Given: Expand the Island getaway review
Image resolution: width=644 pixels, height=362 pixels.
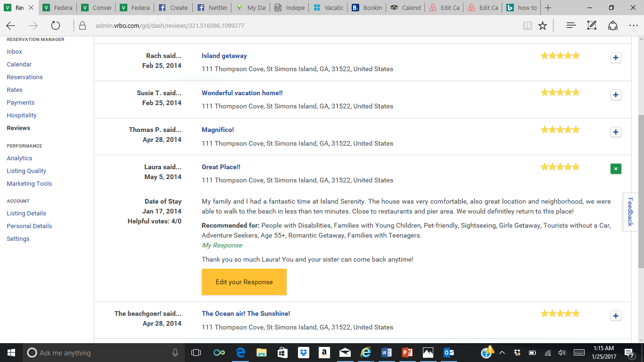Looking at the screenshot, I should (x=615, y=58).
